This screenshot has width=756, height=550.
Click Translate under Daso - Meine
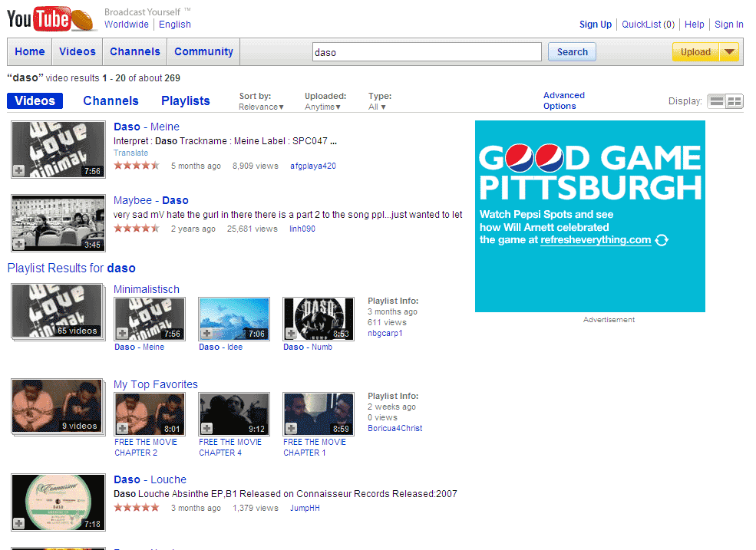(130, 153)
